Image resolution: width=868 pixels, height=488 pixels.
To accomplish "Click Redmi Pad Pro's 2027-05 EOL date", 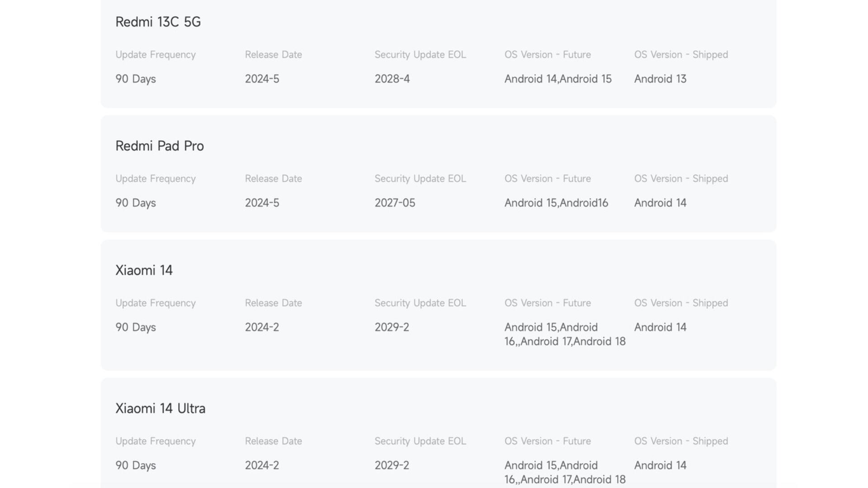I will [395, 203].
